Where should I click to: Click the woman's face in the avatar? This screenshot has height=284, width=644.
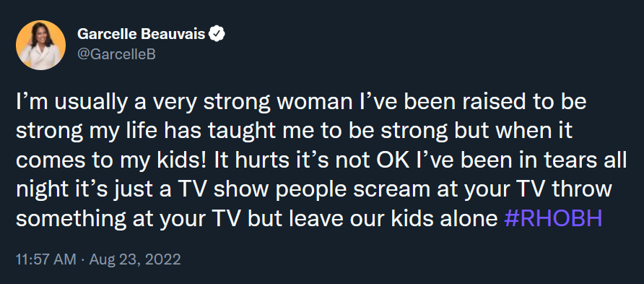41,35
